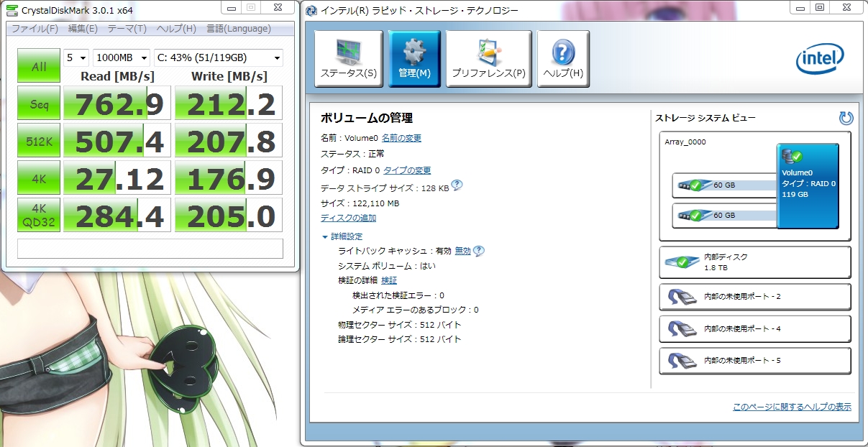
Task: Open the ファイル(F) menu in CrystalDiskMark
Action: pyautogui.click(x=35, y=29)
